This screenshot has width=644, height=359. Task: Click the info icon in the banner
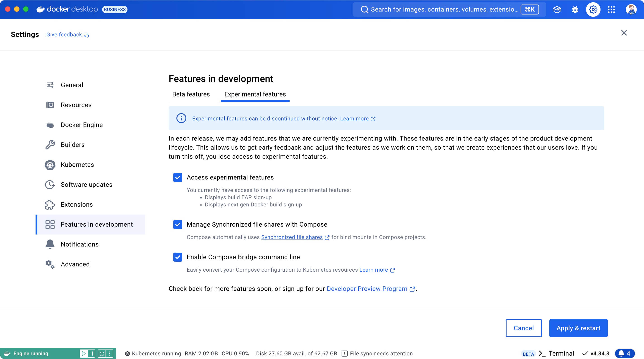181,118
